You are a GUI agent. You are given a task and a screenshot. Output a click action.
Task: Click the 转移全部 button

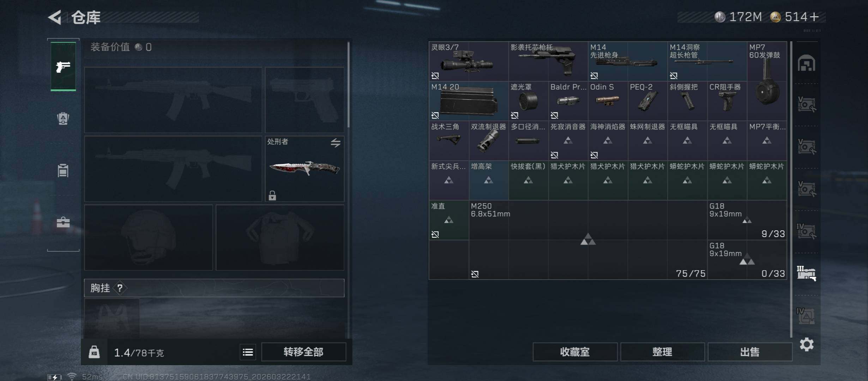[x=303, y=352]
